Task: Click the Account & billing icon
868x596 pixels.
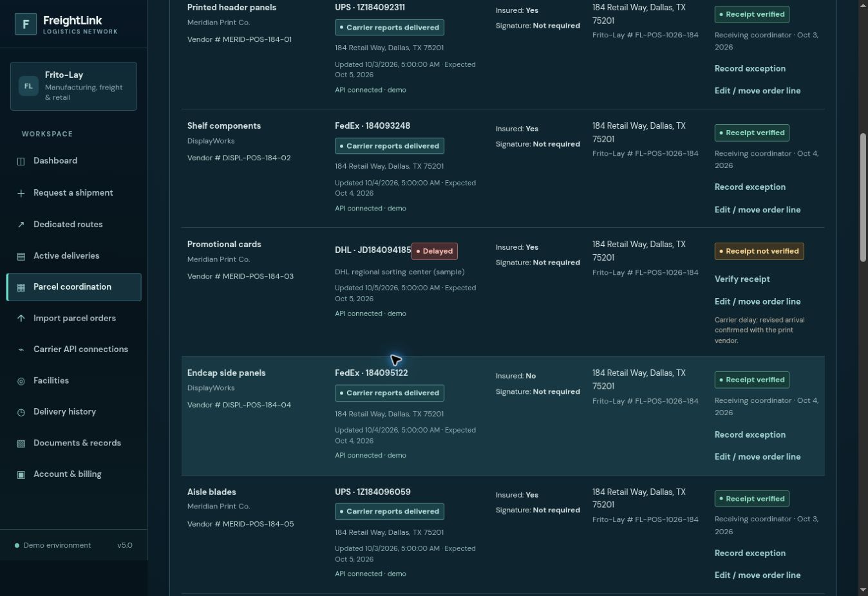Action: [21, 474]
